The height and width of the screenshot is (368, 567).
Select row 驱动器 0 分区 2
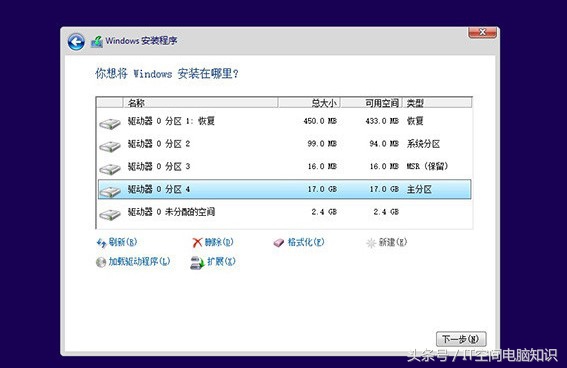(285, 144)
